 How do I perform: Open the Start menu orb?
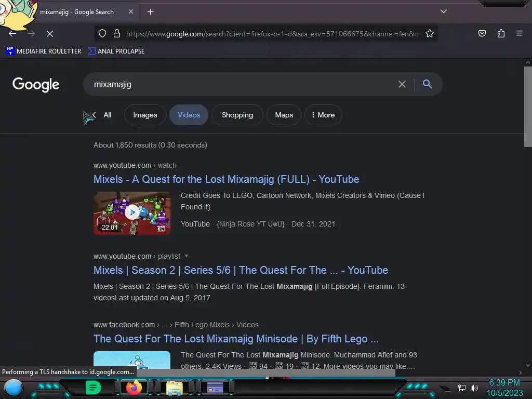(x=14, y=387)
